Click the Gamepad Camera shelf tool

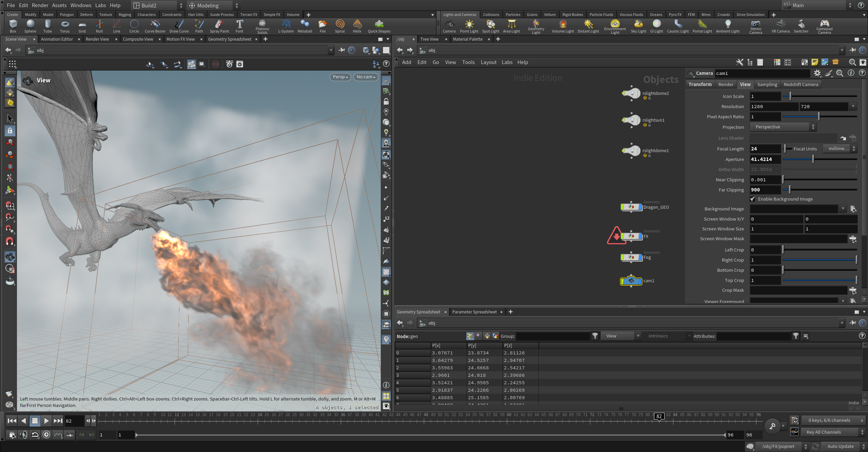click(x=824, y=26)
